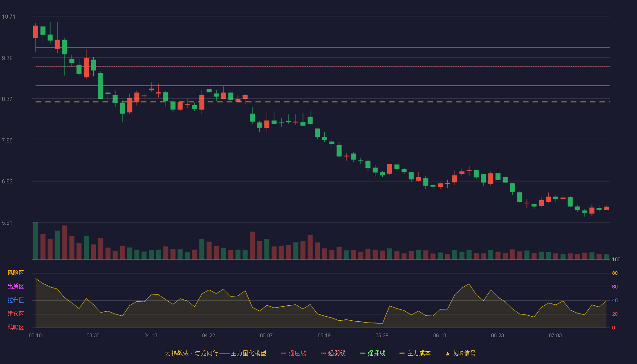Click the 龙吟信号 triangle legend icon
The height and width of the screenshot is (364, 637).
click(x=448, y=354)
